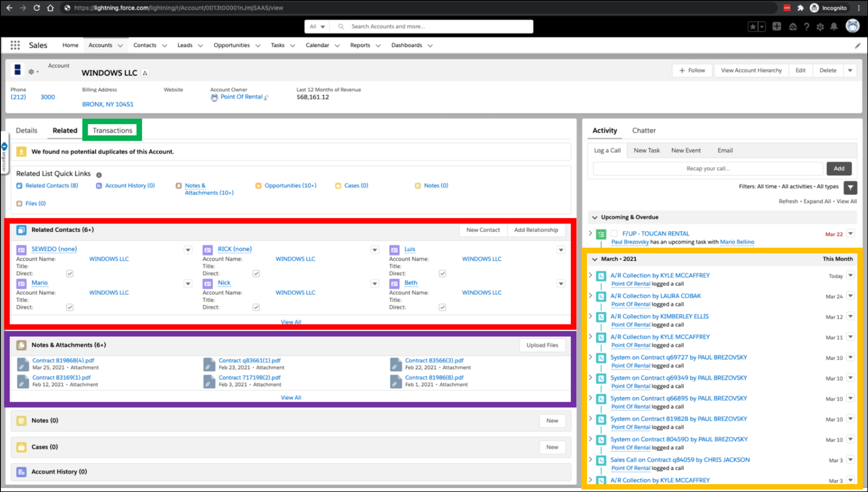Click the notifications bell icon

click(x=834, y=27)
